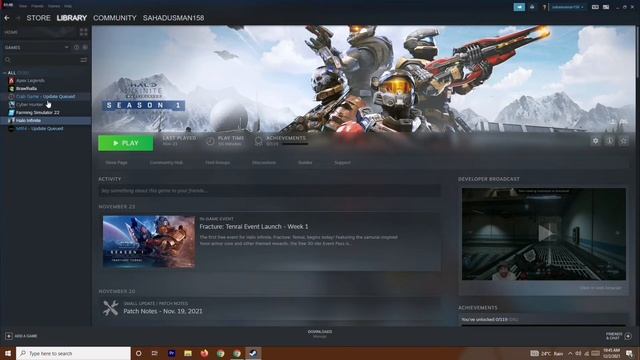Open the Steam menu

pos(8,6)
